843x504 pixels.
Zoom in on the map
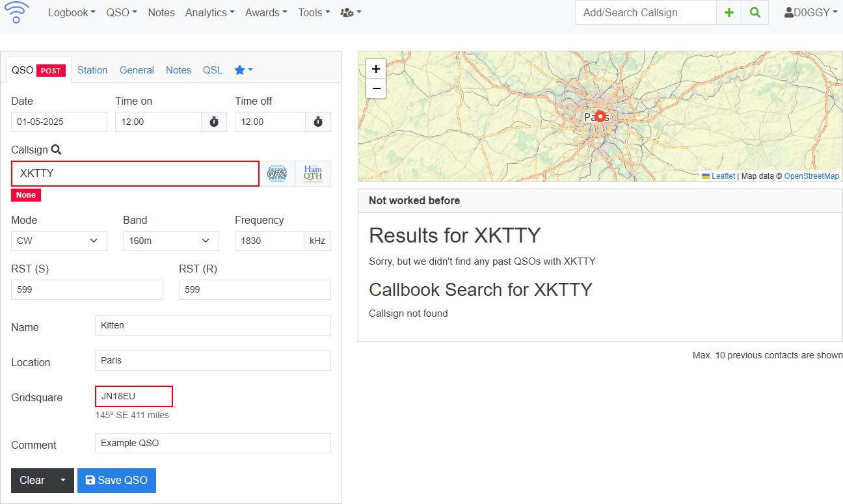point(376,68)
